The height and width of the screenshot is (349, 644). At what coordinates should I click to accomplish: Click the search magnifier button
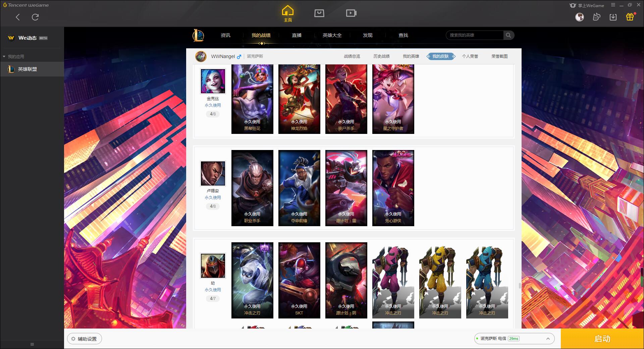(508, 35)
